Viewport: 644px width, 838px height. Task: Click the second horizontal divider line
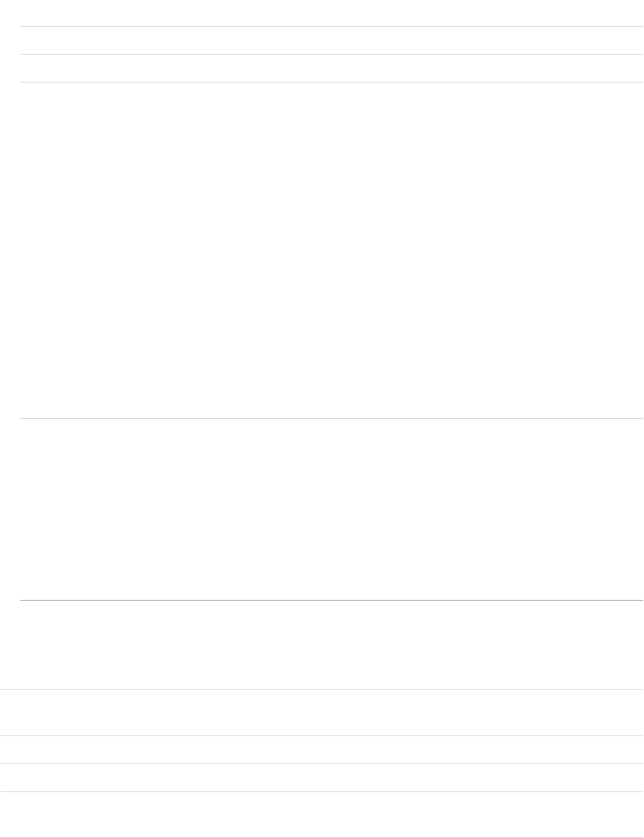(x=332, y=55)
